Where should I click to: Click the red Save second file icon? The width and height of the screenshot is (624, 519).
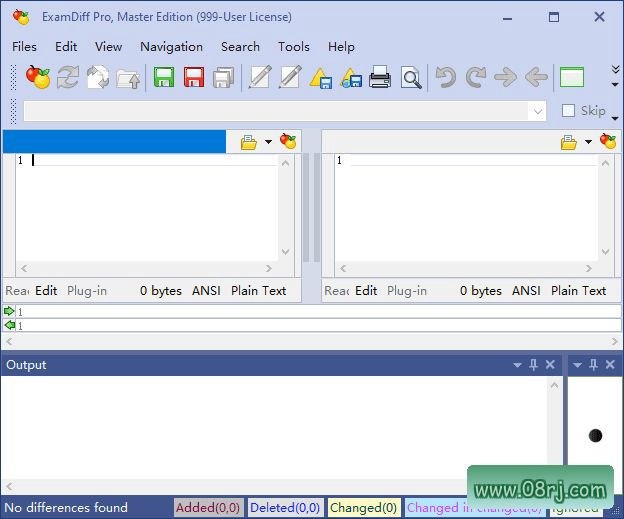coord(194,77)
